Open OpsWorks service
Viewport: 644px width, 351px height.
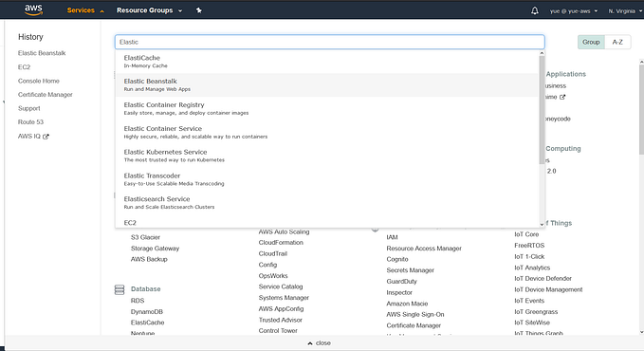click(273, 276)
